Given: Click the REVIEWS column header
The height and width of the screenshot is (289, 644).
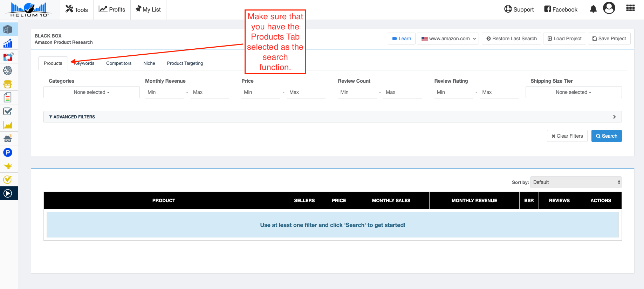Looking at the screenshot, I should (559, 200).
